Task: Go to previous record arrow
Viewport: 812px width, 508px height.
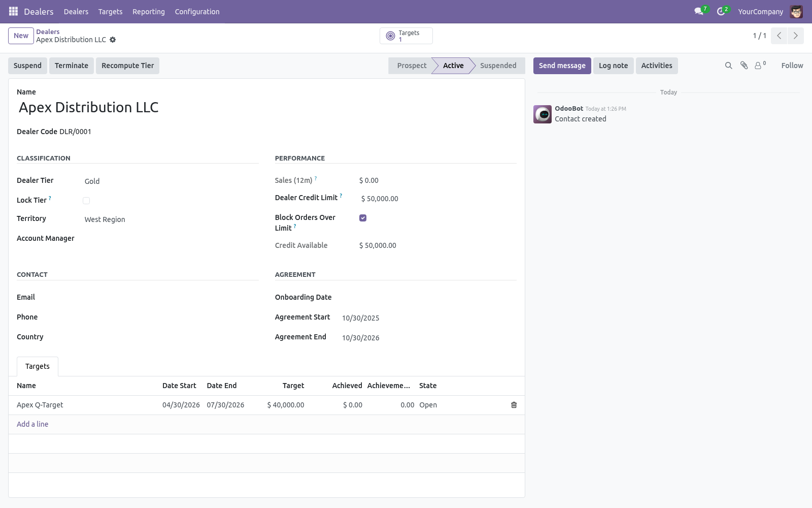Action: click(779, 36)
